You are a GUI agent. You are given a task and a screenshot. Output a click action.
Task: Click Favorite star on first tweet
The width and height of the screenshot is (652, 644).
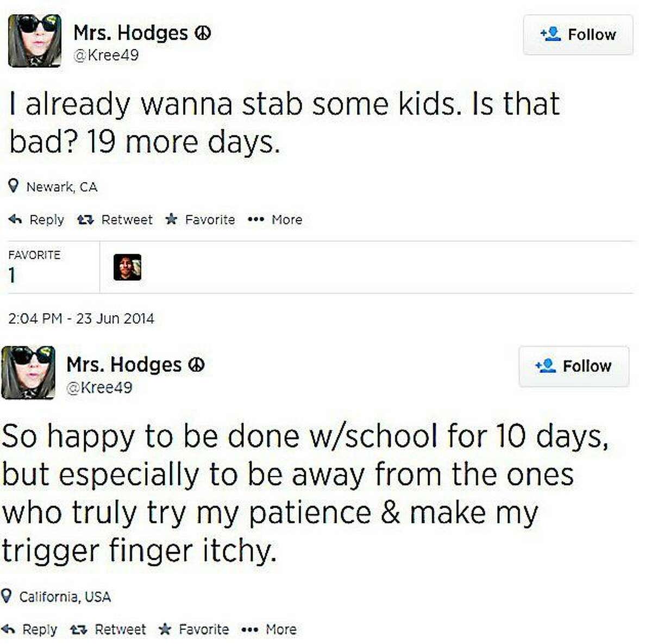click(171, 219)
